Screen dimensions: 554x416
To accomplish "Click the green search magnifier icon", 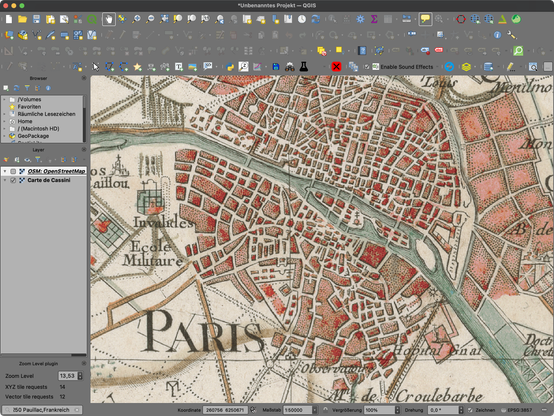I will click(x=518, y=51).
